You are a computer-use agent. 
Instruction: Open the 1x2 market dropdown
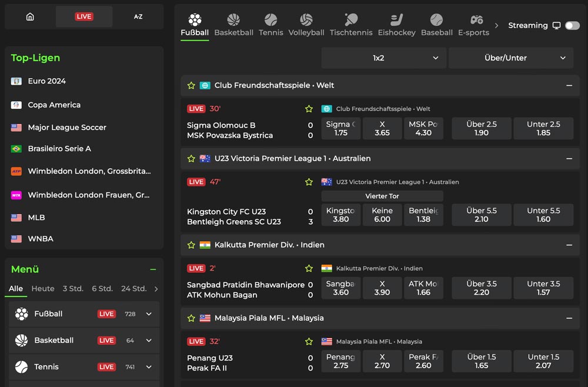coord(383,58)
